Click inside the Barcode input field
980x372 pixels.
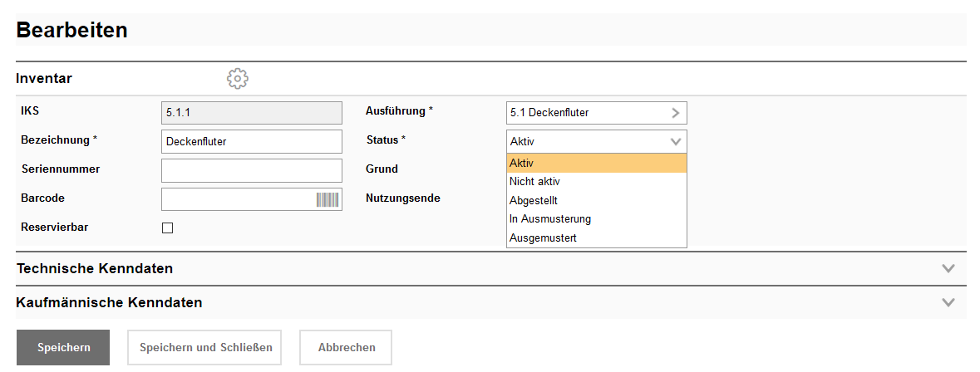[x=237, y=199]
